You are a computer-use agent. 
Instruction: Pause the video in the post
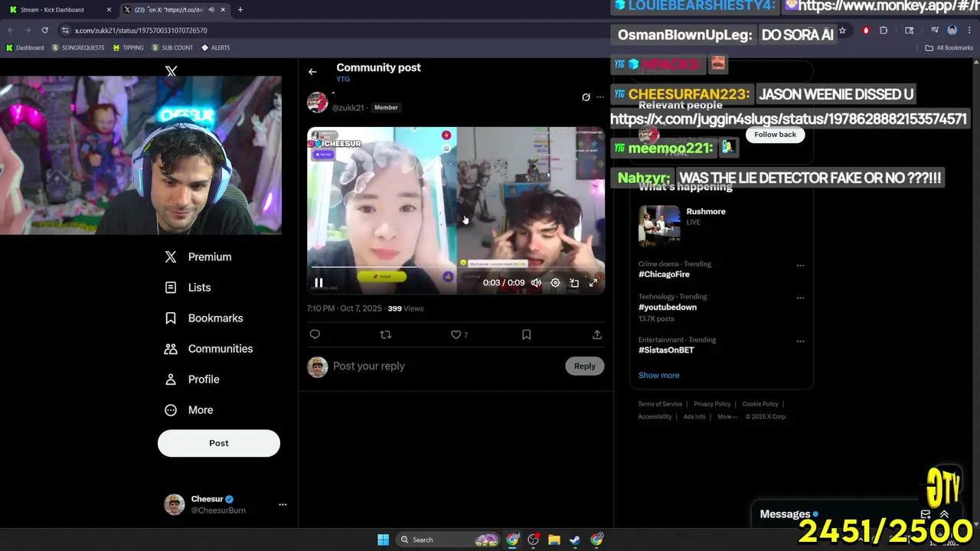318,282
